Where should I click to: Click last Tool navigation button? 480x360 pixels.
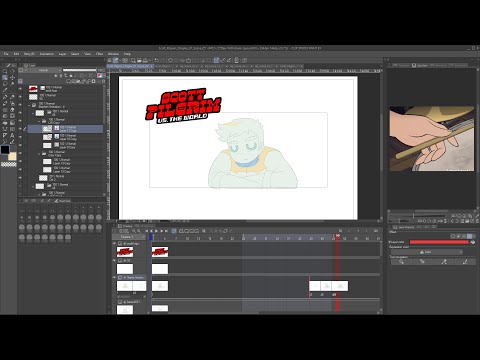465,262
